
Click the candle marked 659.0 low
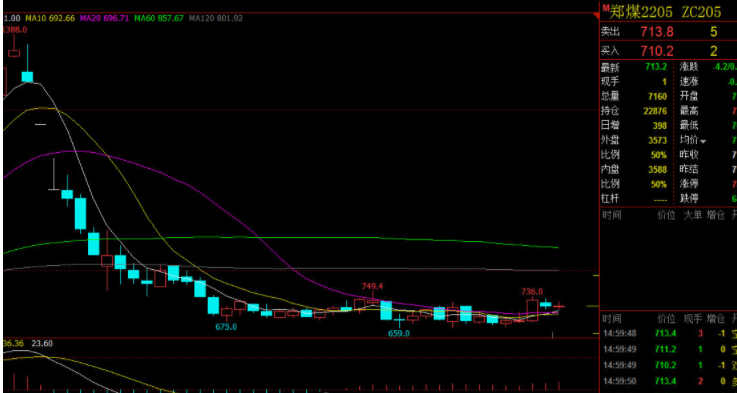tap(400, 322)
